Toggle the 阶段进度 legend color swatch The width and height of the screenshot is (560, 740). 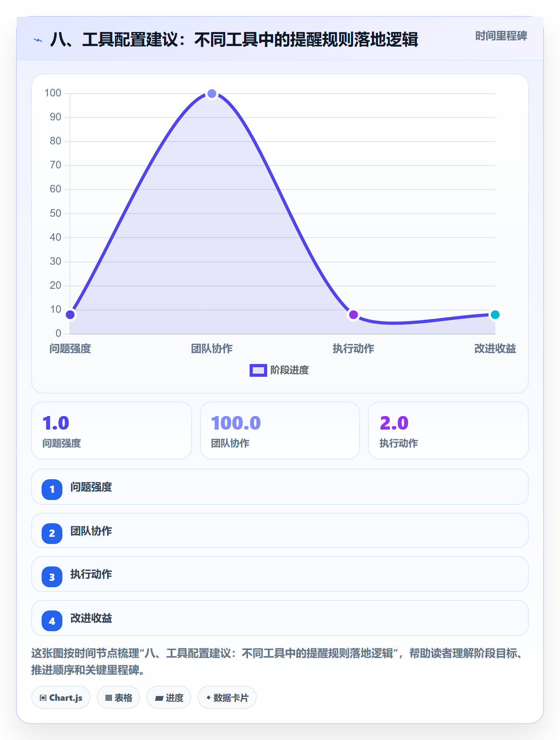coord(258,370)
